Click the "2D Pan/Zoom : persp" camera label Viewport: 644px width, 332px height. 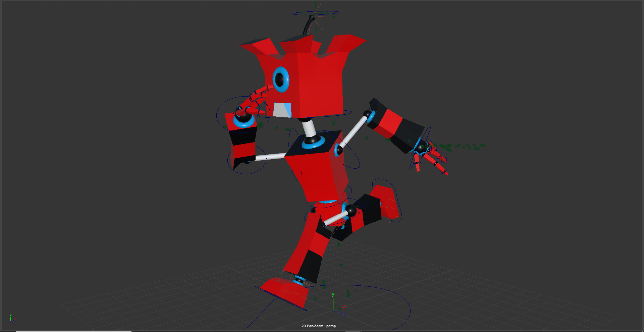click(318, 326)
